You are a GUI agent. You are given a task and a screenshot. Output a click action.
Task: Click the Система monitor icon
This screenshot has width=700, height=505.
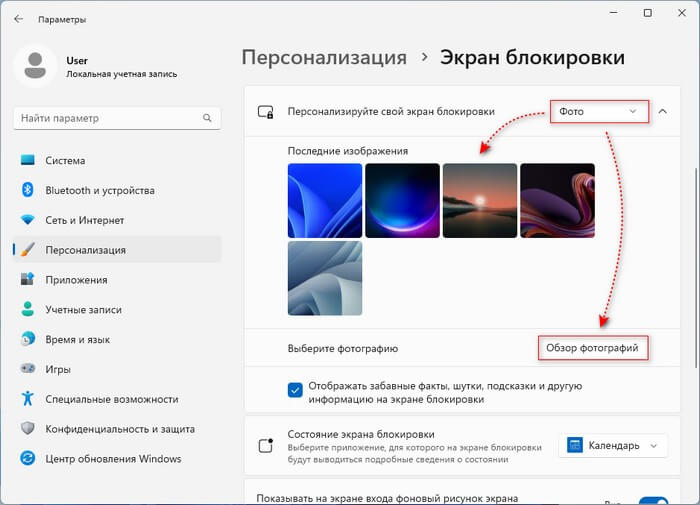[28, 160]
